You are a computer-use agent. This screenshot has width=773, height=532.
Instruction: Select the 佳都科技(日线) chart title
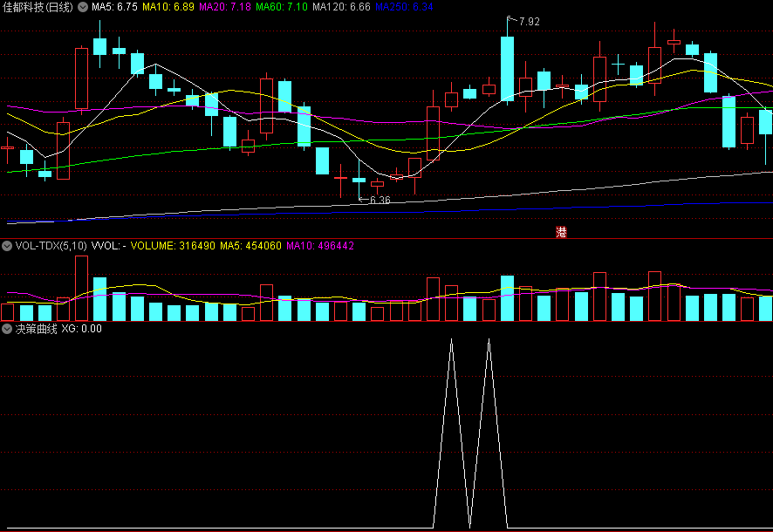(38, 7)
